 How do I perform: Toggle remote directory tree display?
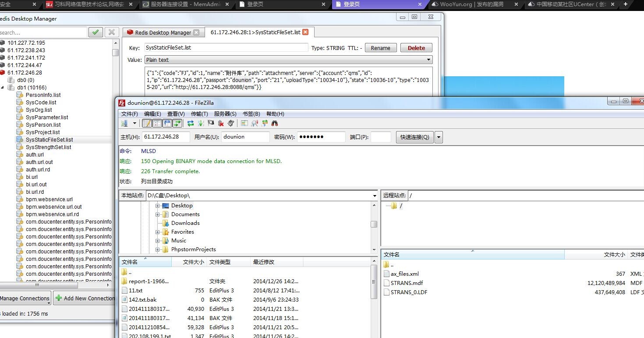pyautogui.click(x=167, y=123)
